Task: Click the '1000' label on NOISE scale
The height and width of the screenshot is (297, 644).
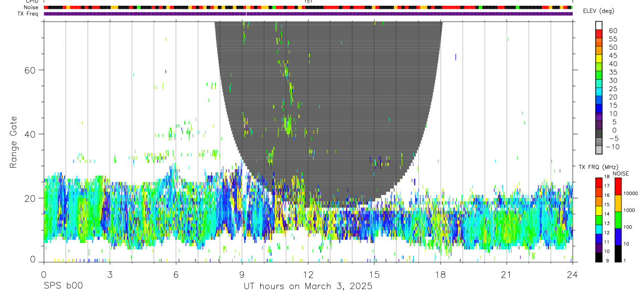Action: pos(629,211)
